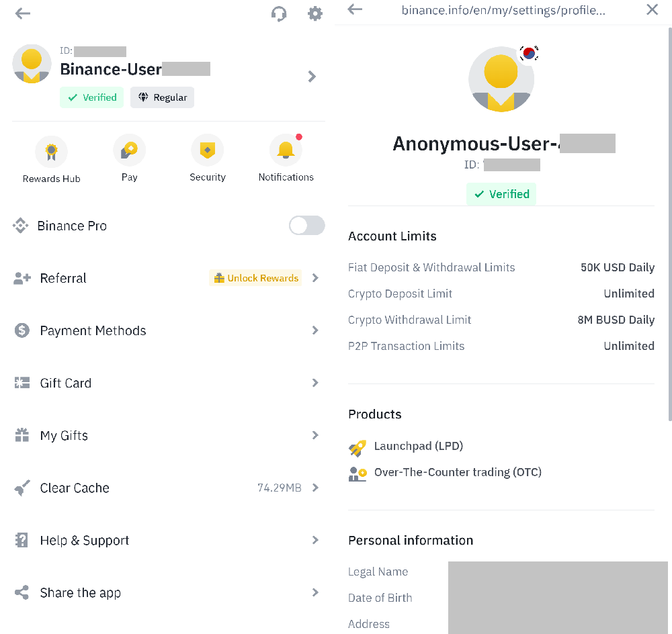Click the Anonymous-User profile avatar
The width and height of the screenshot is (672, 634).
pyautogui.click(x=501, y=79)
